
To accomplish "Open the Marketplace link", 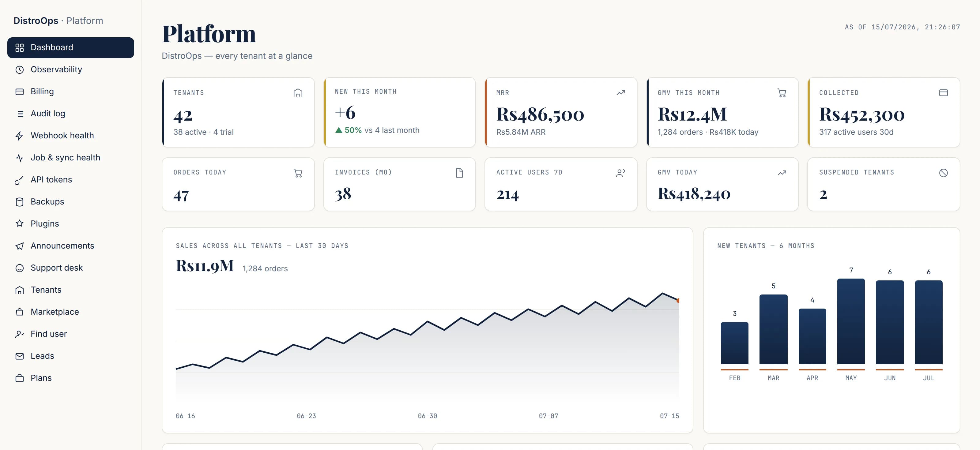I will click(x=71, y=312).
